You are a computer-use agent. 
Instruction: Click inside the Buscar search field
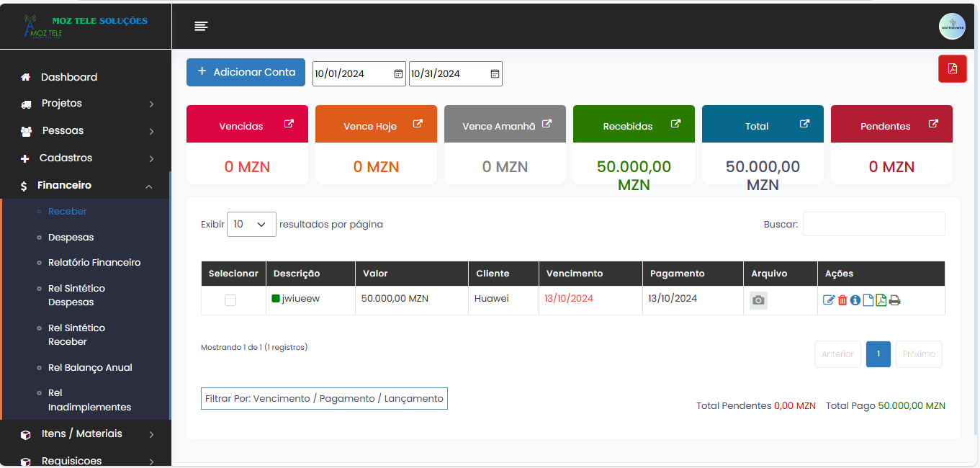pyautogui.click(x=873, y=224)
